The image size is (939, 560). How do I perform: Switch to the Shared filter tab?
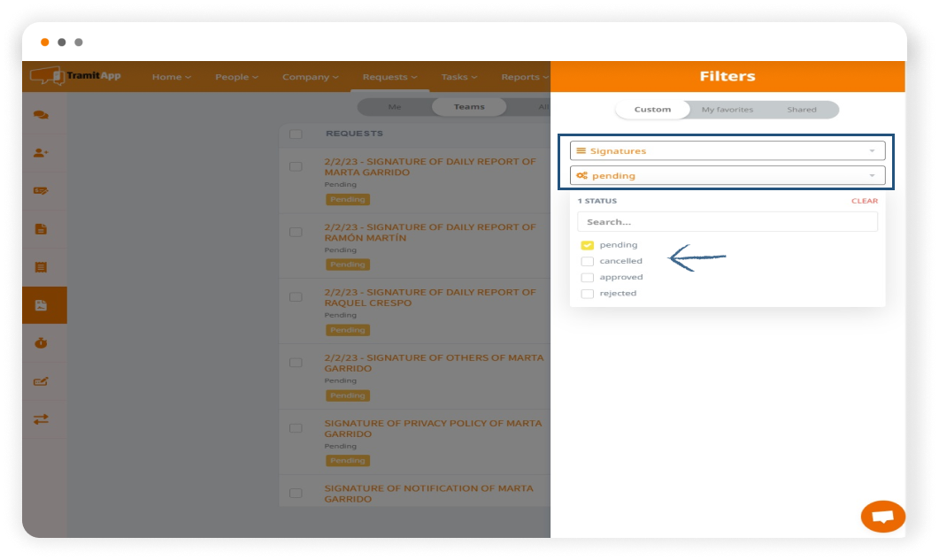coord(801,110)
